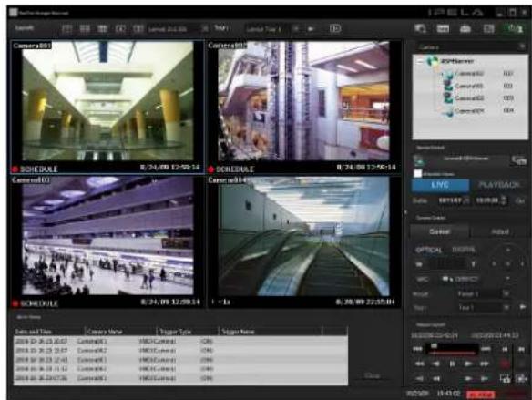The image size is (532, 400).
Task: Click the timeline handle marker
Action: coord(434,345)
